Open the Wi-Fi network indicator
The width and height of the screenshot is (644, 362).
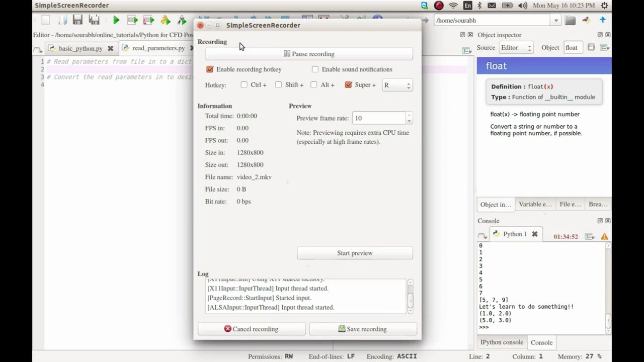pyautogui.click(x=453, y=6)
